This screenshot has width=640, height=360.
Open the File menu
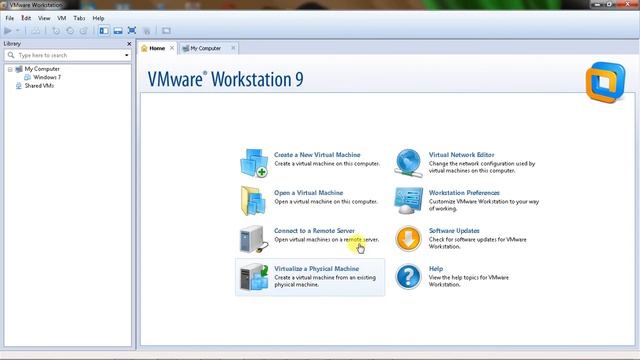9,18
